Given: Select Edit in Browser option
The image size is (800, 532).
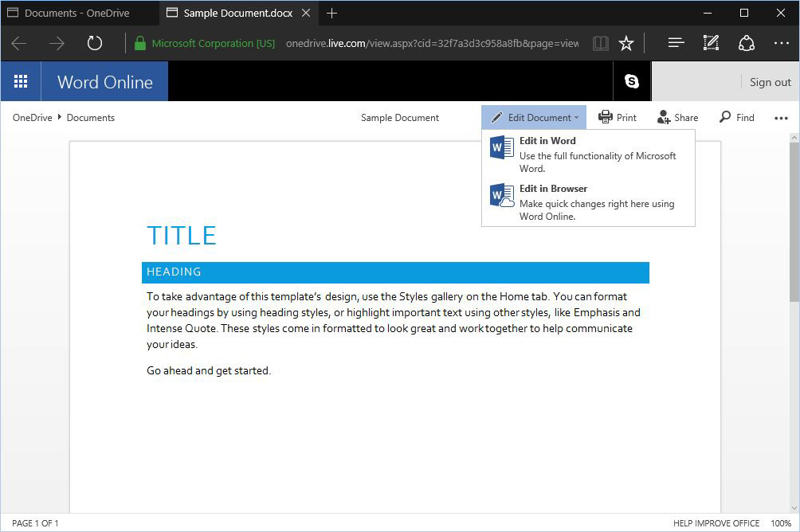Looking at the screenshot, I should pyautogui.click(x=588, y=202).
